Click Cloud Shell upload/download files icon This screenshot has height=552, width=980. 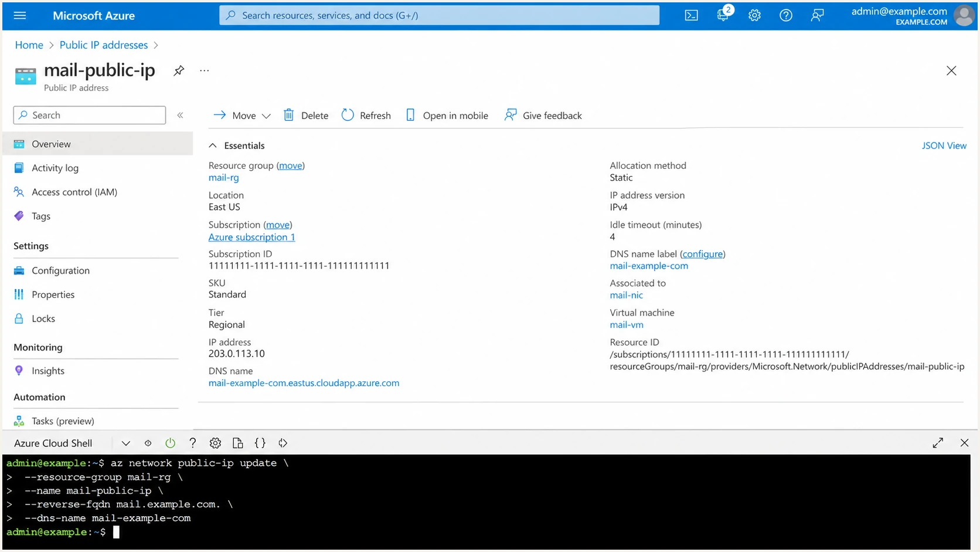pyautogui.click(x=237, y=443)
